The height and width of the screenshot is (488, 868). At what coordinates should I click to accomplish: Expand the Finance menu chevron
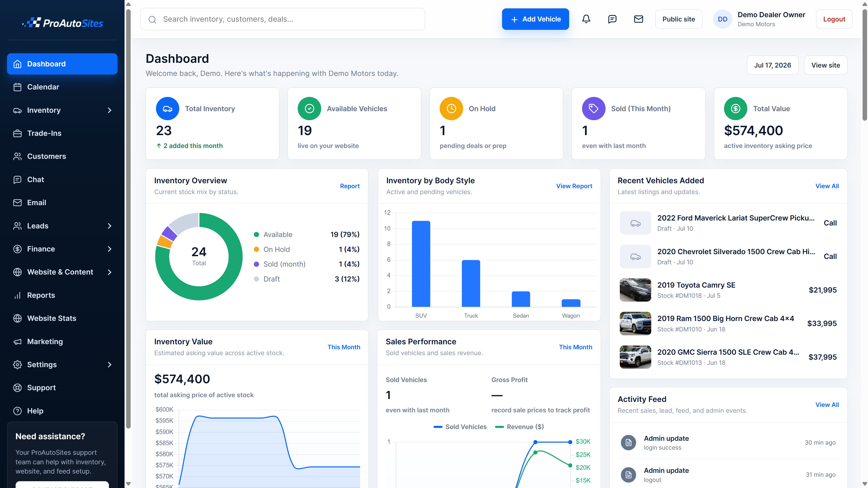(x=109, y=249)
